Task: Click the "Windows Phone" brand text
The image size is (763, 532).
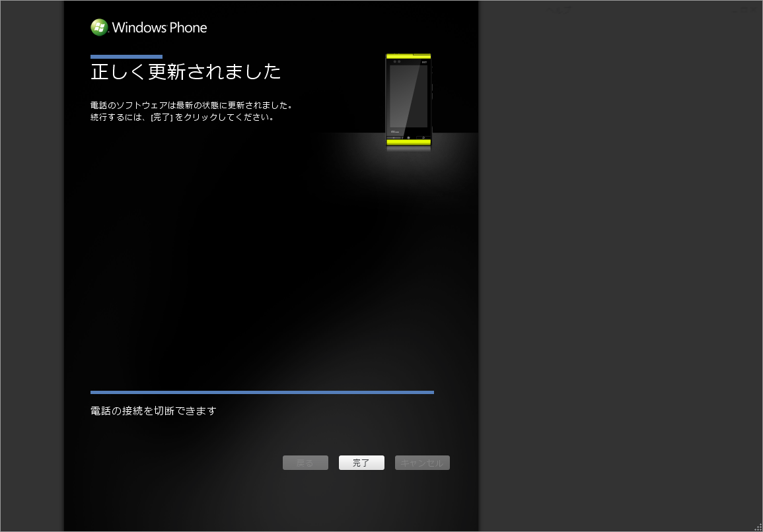Action: coord(159,28)
